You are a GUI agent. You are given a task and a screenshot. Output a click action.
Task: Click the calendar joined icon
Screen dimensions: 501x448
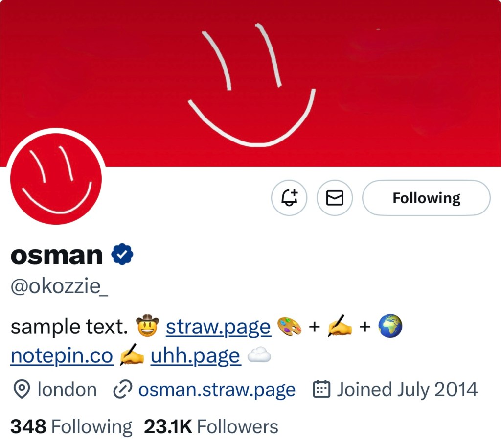coord(321,390)
